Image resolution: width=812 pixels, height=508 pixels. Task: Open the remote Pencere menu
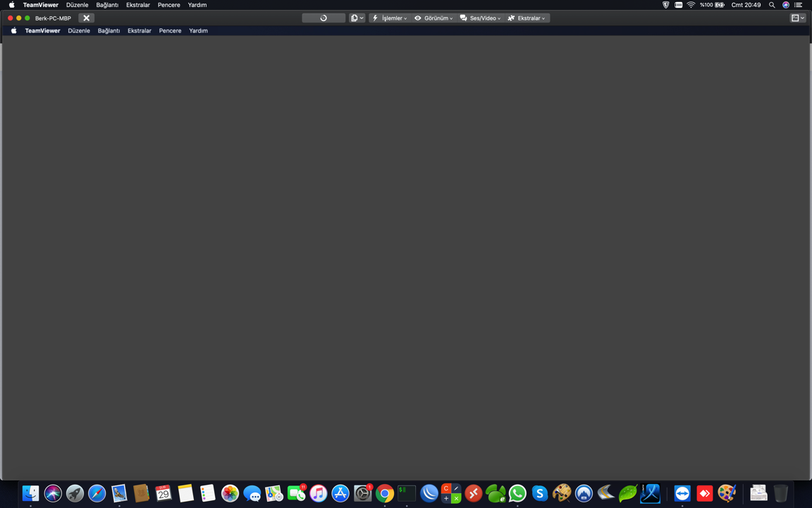[170, 31]
